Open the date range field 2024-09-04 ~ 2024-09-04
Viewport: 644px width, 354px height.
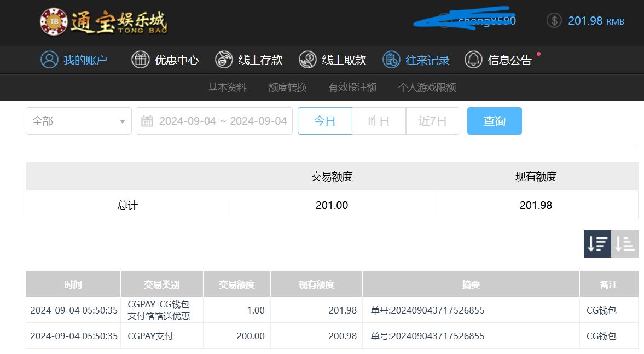click(x=214, y=121)
